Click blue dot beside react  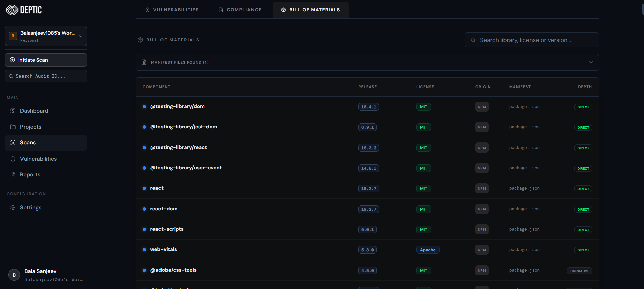tap(144, 188)
